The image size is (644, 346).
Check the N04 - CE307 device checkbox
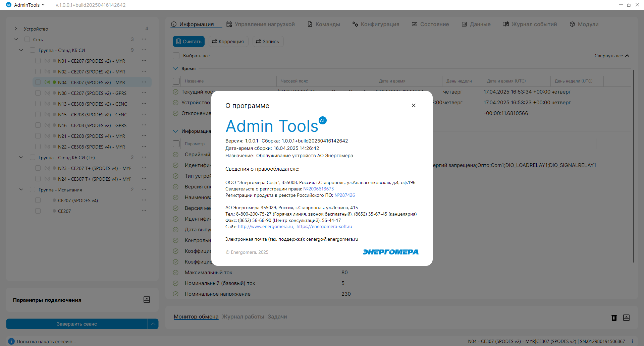click(x=38, y=82)
